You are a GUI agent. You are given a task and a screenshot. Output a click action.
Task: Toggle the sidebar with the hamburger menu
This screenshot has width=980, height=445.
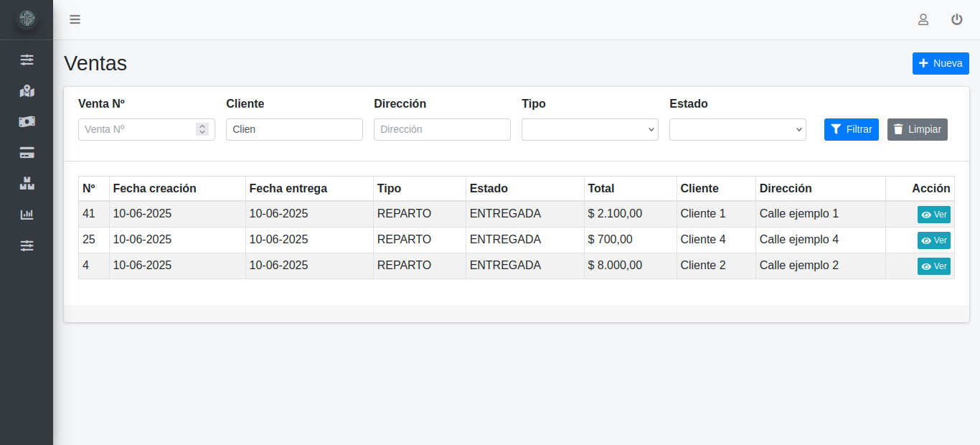pyautogui.click(x=75, y=19)
